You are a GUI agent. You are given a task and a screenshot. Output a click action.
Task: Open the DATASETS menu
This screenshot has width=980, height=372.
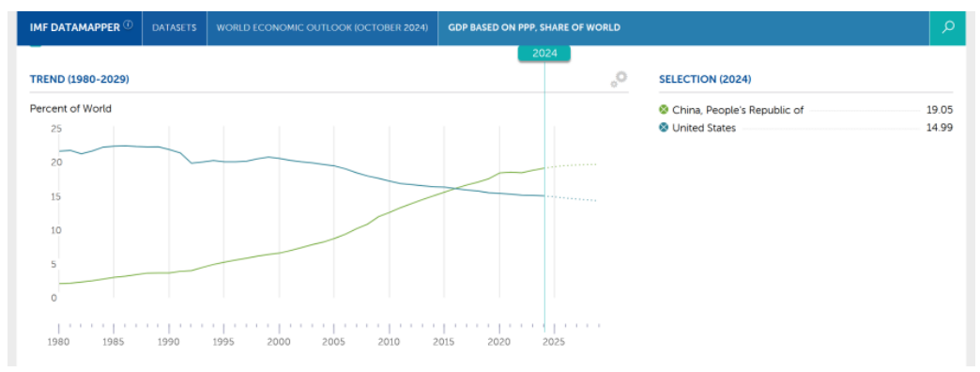175,27
